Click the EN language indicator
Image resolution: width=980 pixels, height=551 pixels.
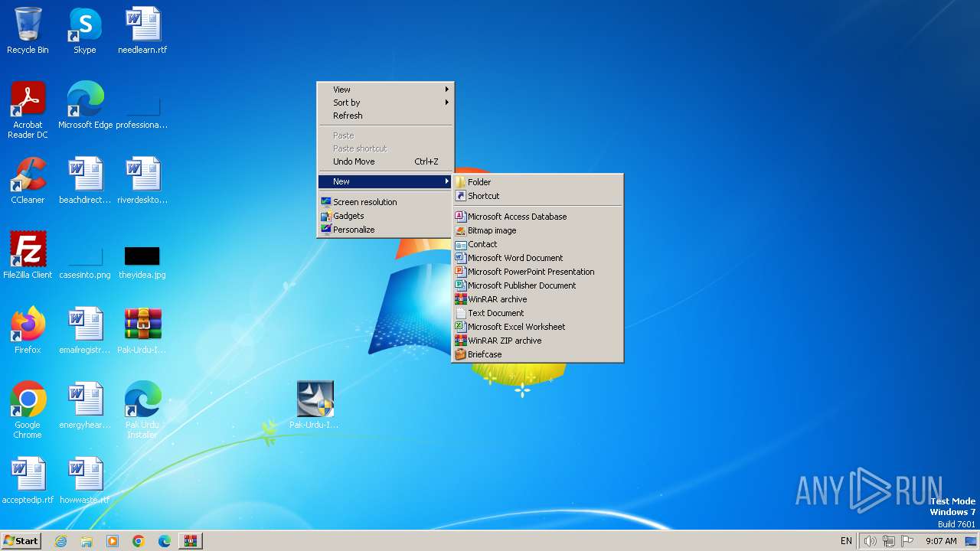846,541
